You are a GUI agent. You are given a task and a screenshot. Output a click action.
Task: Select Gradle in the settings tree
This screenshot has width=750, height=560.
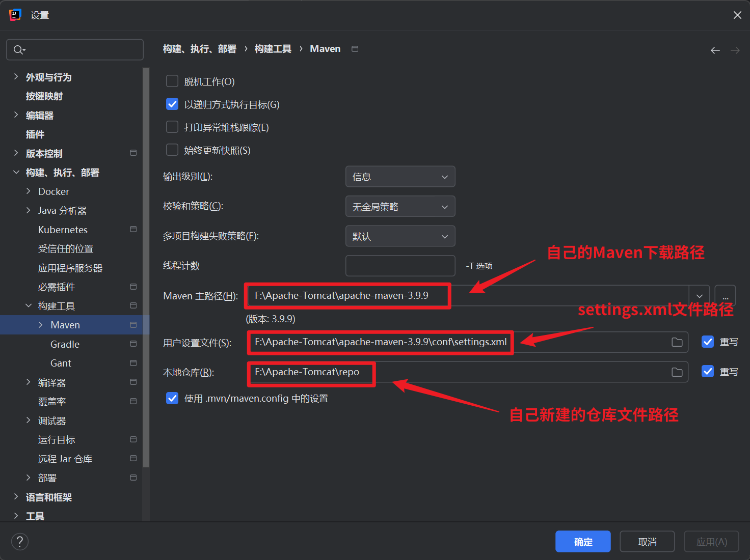pyautogui.click(x=65, y=344)
